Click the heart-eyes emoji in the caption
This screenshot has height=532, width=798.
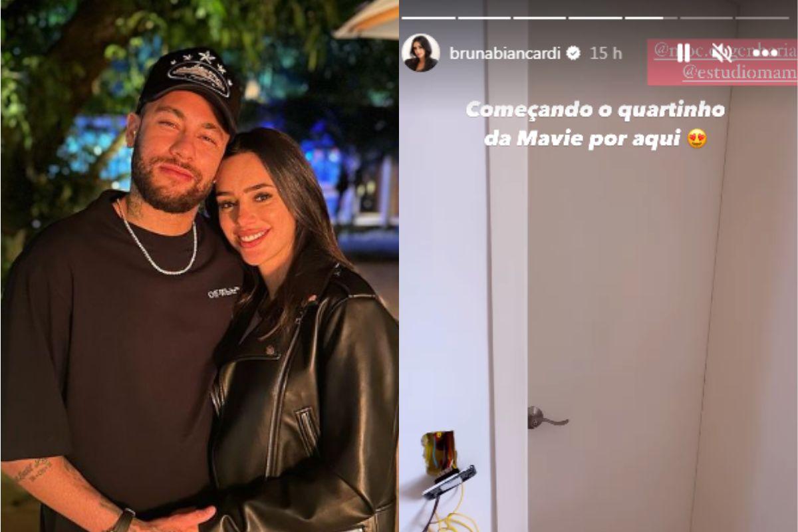[x=697, y=139]
